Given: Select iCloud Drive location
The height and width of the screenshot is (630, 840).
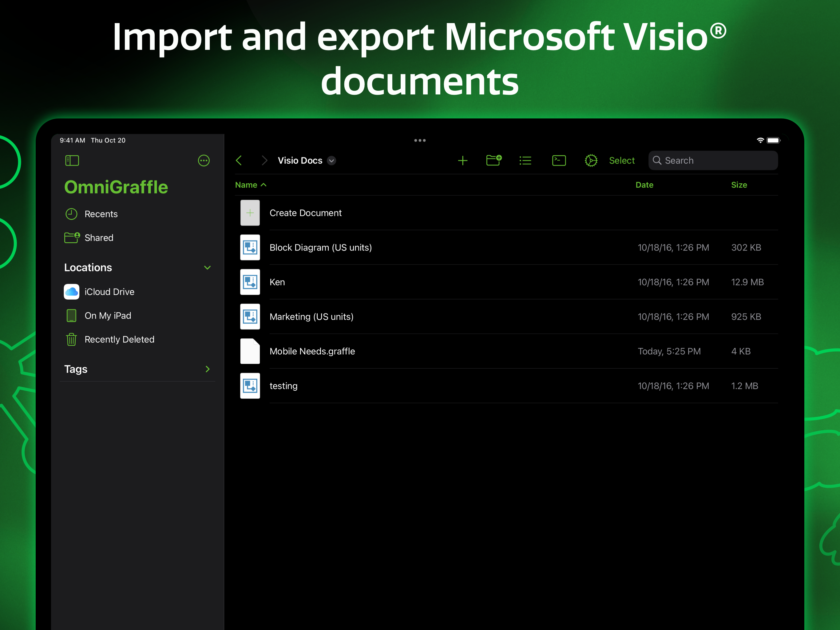Looking at the screenshot, I should pyautogui.click(x=109, y=292).
